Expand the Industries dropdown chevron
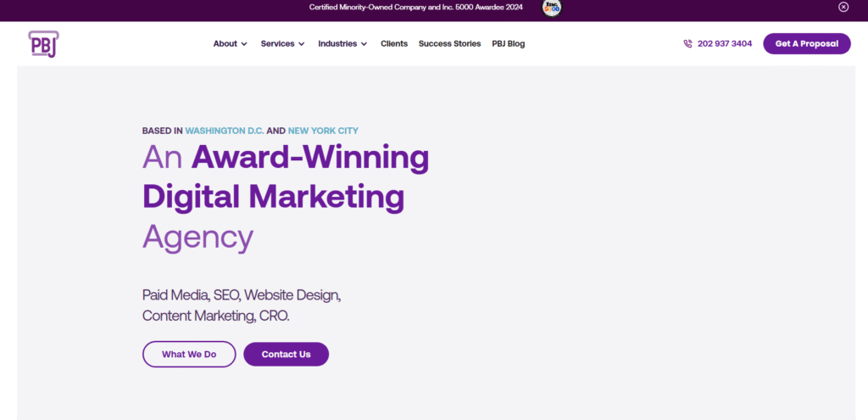The height and width of the screenshot is (420, 868). click(x=364, y=44)
